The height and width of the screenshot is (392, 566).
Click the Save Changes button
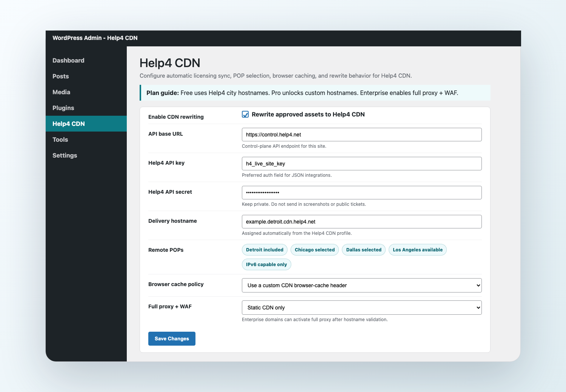coord(172,338)
